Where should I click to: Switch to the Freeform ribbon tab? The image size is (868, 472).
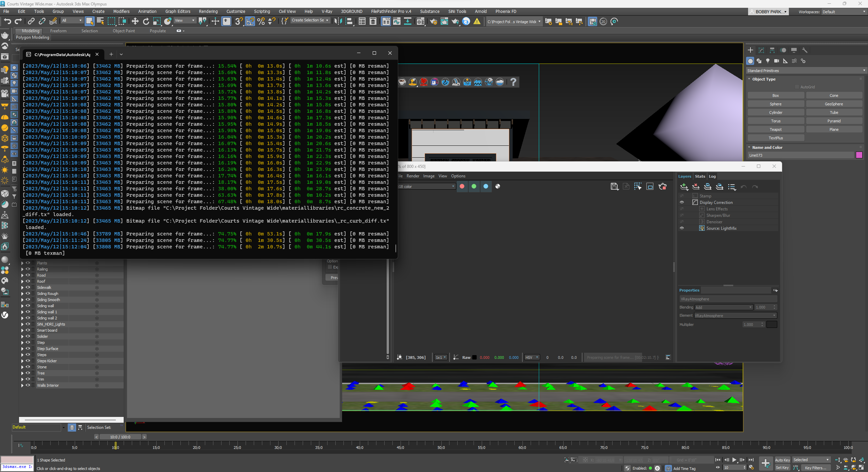[58, 31]
